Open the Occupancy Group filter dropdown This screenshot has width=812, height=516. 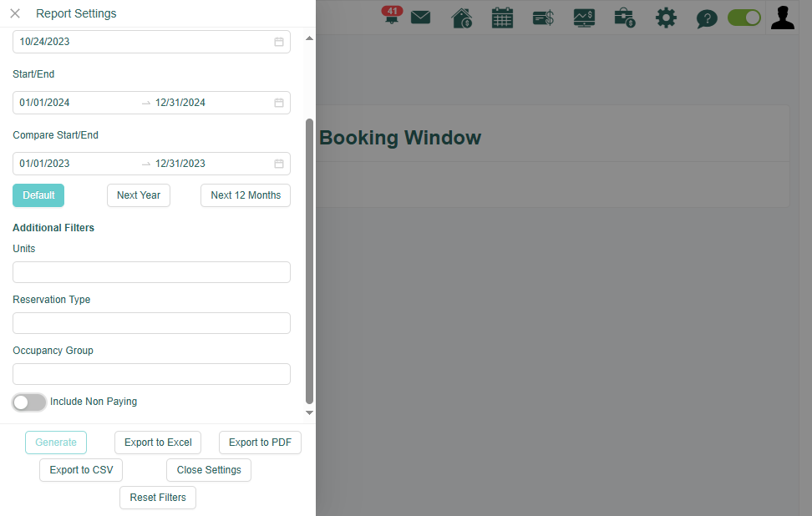(x=151, y=374)
